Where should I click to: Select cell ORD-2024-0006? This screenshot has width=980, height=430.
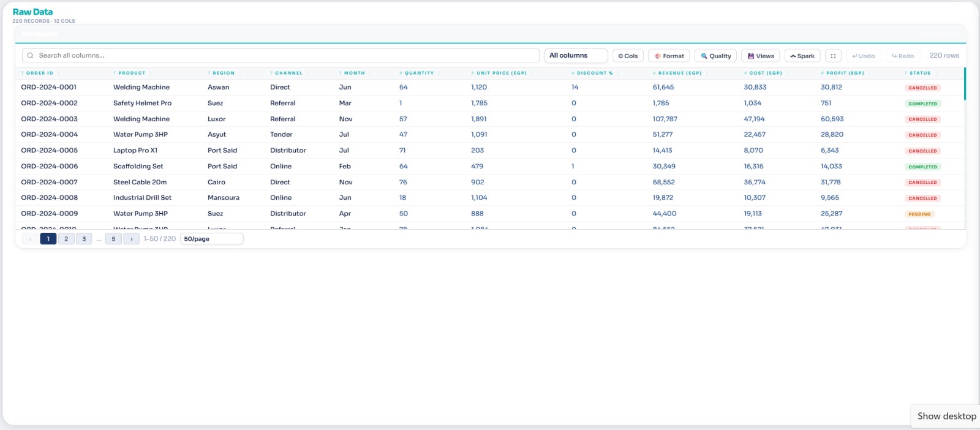pos(49,167)
